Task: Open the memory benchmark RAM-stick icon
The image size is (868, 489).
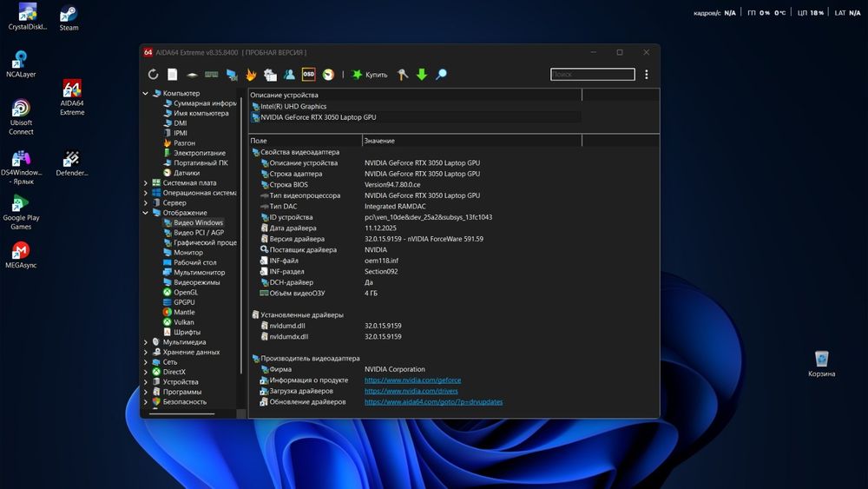Action: tap(212, 74)
